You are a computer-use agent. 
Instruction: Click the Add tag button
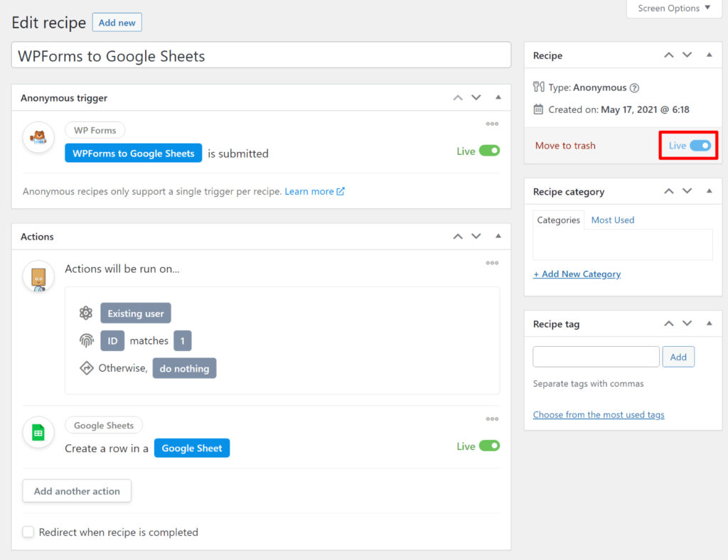(678, 357)
